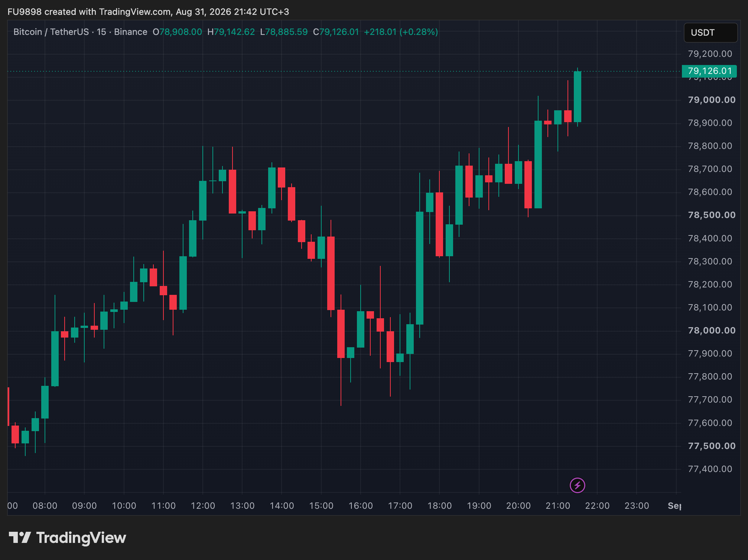Click the 12:00 time axis label
Image resolution: width=748 pixels, height=560 pixels.
(203, 506)
